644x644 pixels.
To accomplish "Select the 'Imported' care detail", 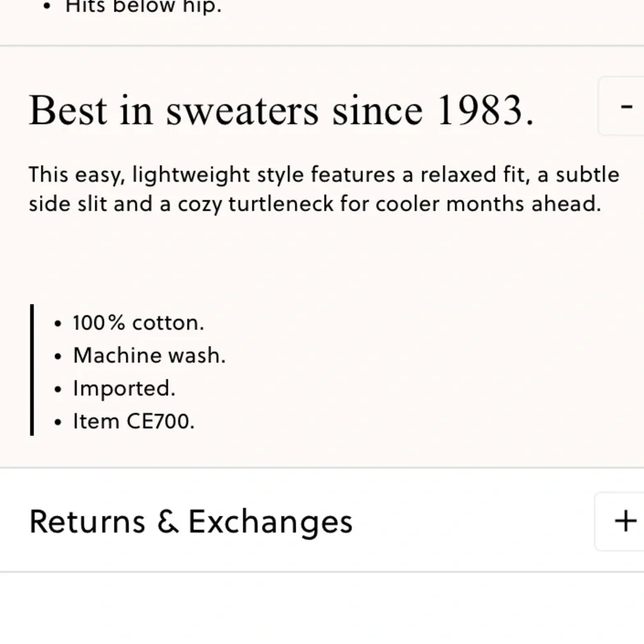I will (x=125, y=388).
